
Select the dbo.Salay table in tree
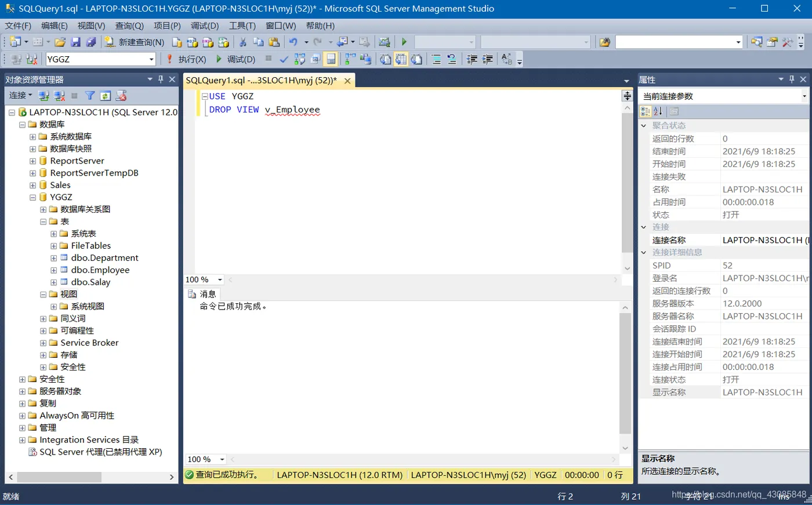90,282
